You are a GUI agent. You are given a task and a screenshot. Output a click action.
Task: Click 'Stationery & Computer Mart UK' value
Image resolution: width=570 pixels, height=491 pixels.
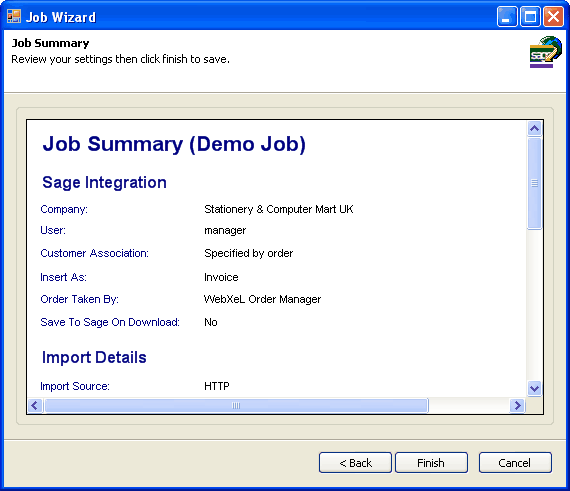279,209
